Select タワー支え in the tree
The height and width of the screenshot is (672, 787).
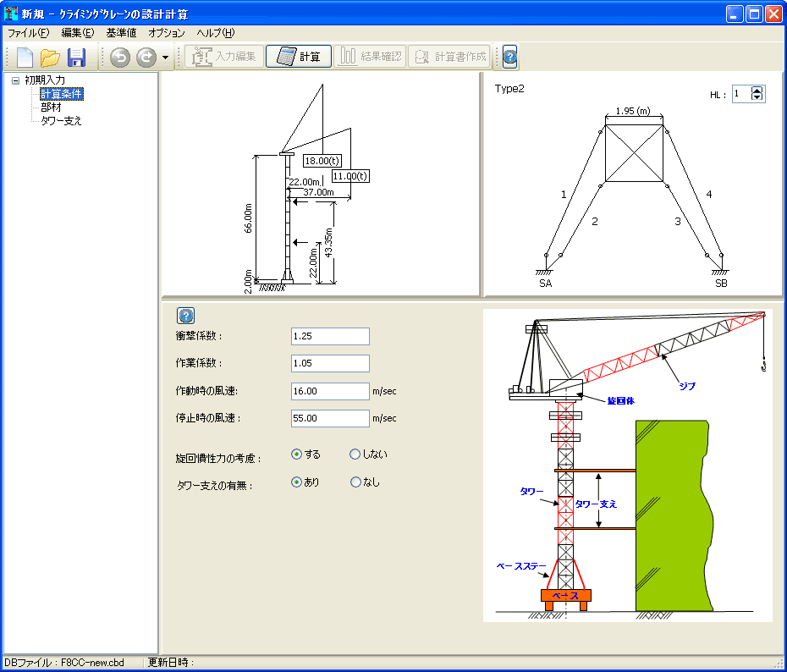[x=61, y=121]
